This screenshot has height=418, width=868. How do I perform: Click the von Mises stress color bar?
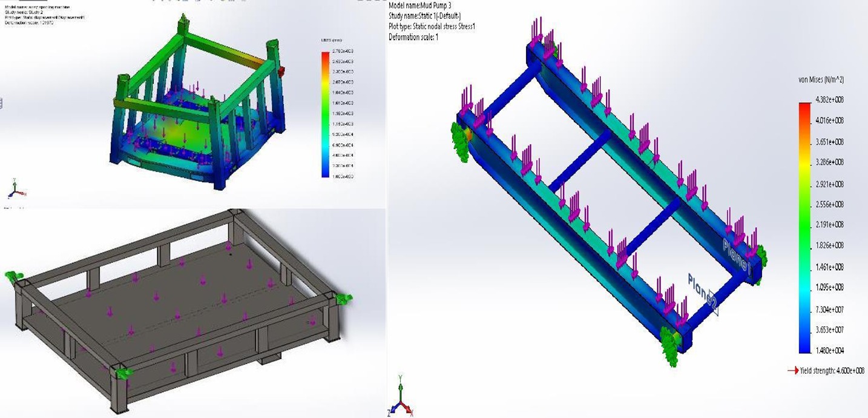tap(804, 228)
